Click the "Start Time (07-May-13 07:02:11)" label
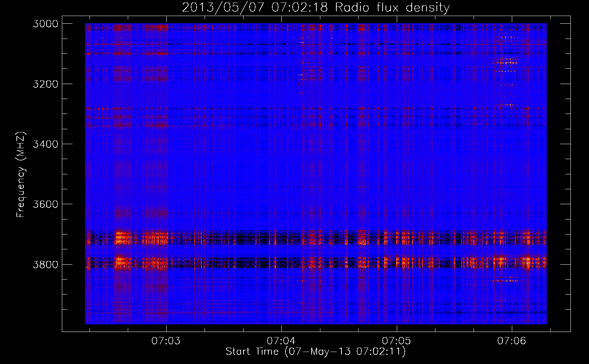The height and width of the screenshot is (364, 589). (316, 352)
